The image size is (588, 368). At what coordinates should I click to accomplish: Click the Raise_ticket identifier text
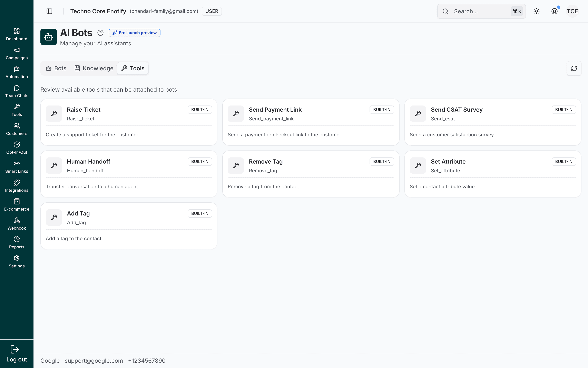point(80,119)
